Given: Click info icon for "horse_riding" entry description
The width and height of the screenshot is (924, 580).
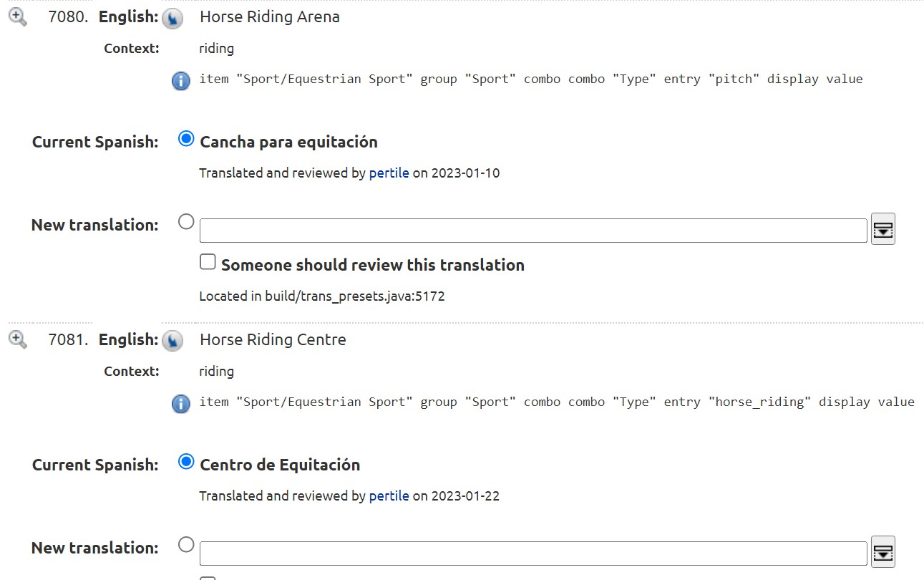Looking at the screenshot, I should (181, 403).
